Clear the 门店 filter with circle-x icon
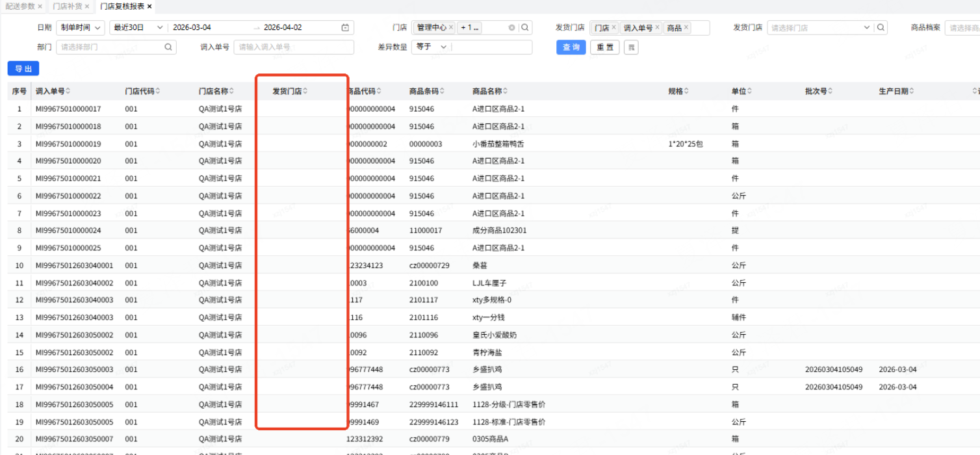980x455 pixels. 511,28
